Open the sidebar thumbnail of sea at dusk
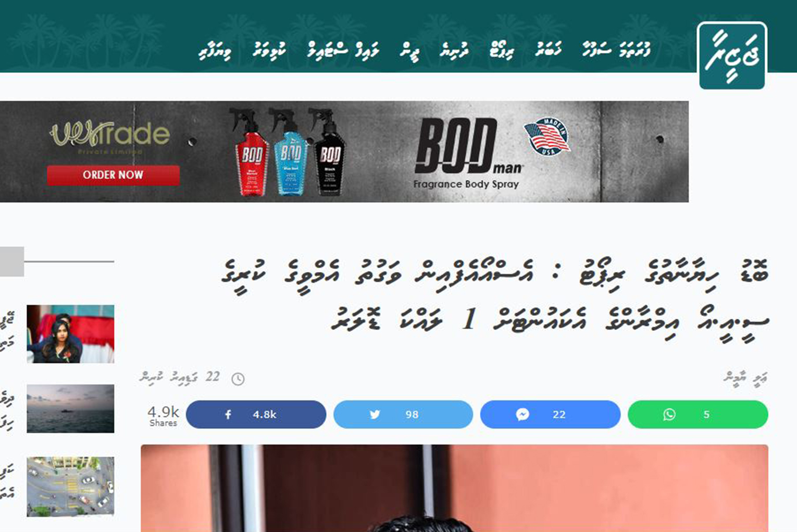The height and width of the screenshot is (532, 797). coord(70,409)
